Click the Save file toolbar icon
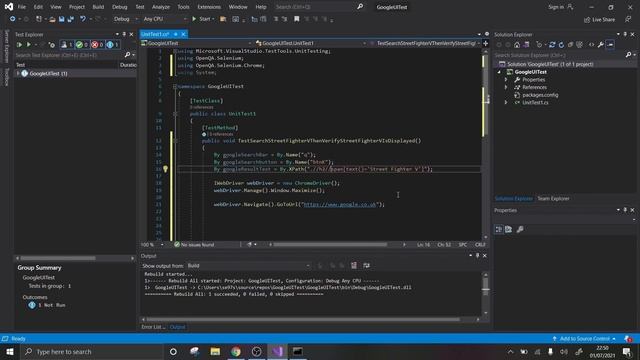The width and height of the screenshot is (640, 360). coord(61,19)
